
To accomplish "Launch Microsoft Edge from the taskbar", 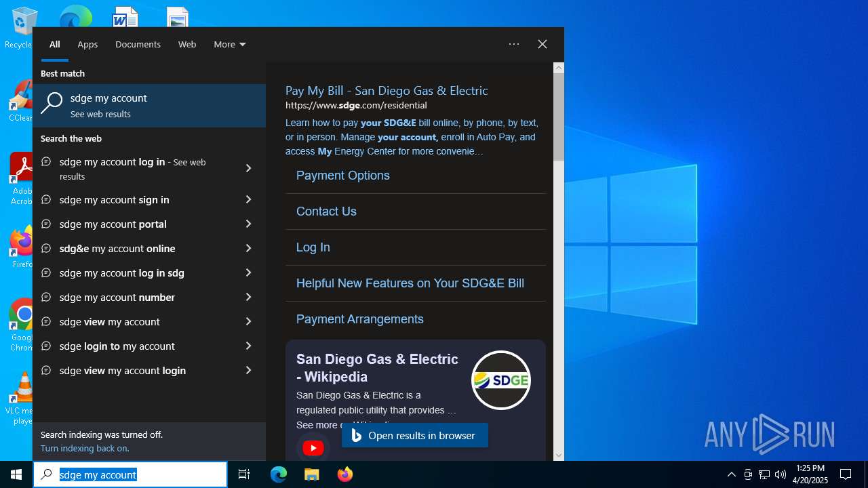I will click(279, 474).
